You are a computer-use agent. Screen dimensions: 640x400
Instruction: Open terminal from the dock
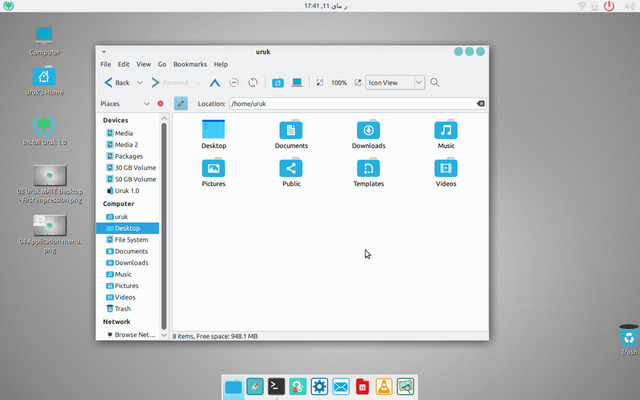pos(276,386)
